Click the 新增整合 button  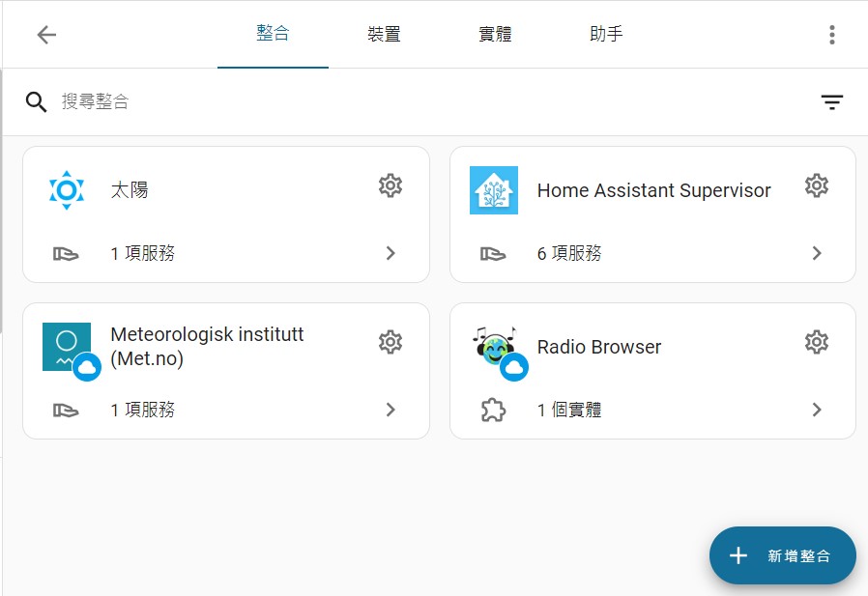[x=782, y=555]
